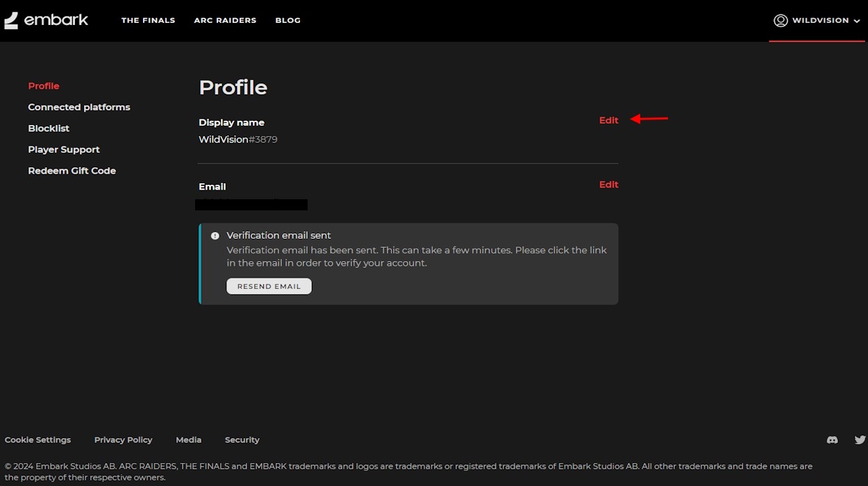Open THE FINALS in top navigation
868x486 pixels.
tap(148, 20)
